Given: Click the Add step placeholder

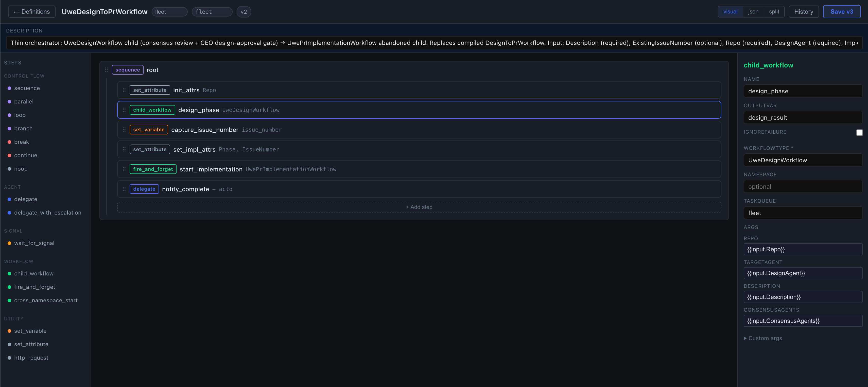Looking at the screenshot, I should pos(419,207).
